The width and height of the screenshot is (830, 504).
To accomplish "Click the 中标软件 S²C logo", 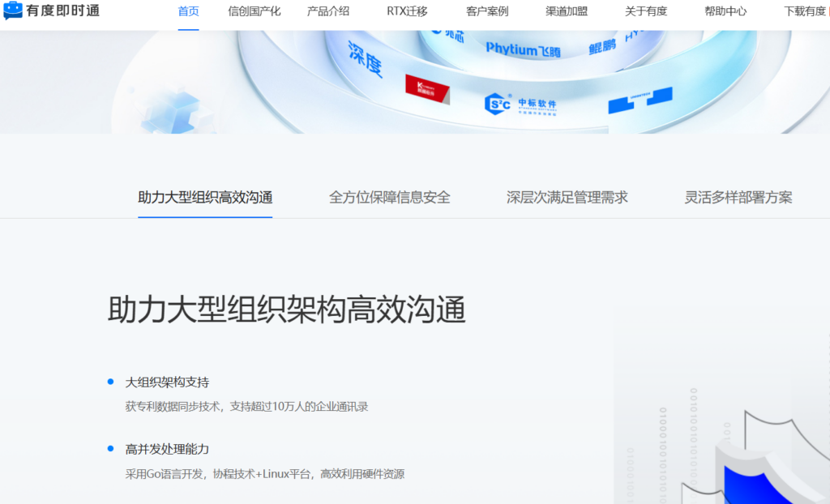I will click(520, 104).
